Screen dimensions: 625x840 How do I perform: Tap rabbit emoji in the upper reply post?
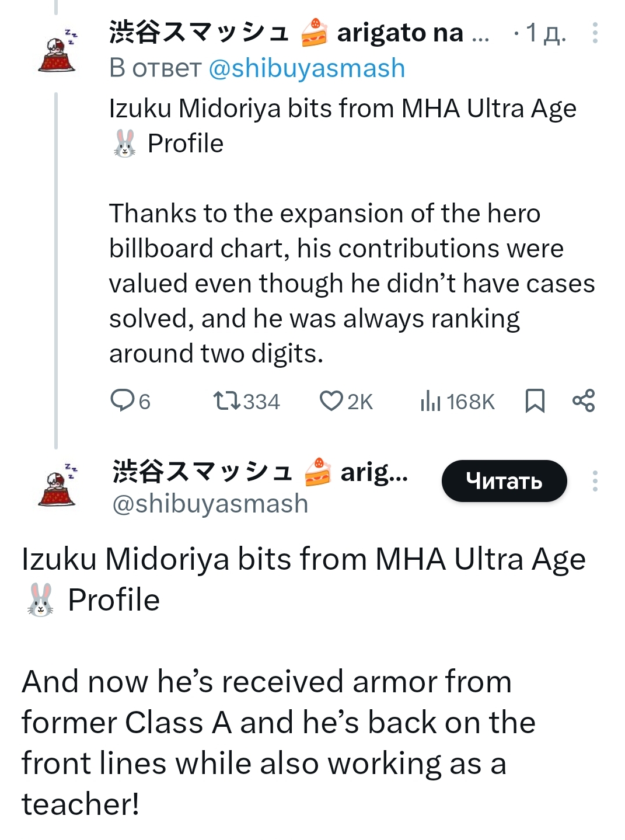124,144
